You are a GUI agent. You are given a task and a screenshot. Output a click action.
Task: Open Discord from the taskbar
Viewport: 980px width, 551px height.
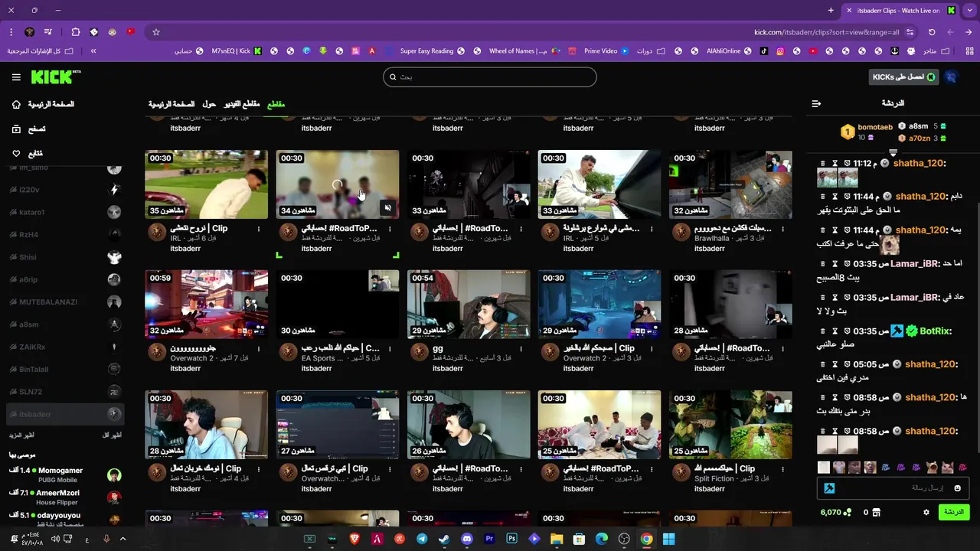[467, 539]
